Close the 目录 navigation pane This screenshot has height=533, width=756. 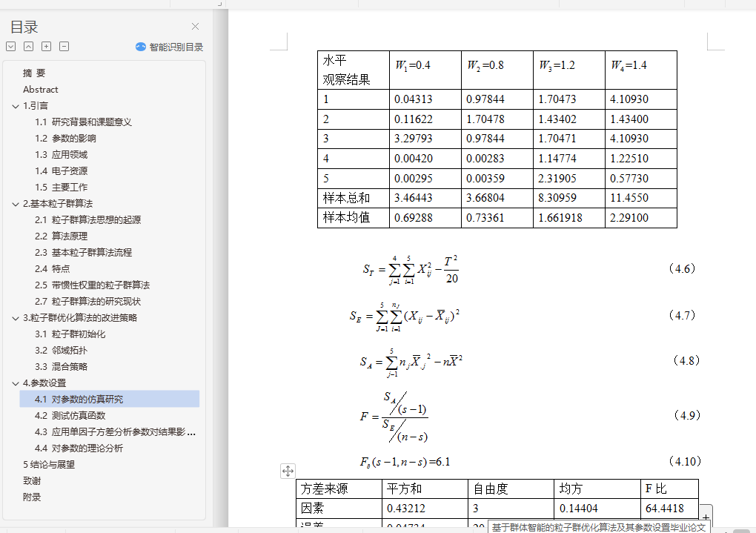click(x=195, y=27)
